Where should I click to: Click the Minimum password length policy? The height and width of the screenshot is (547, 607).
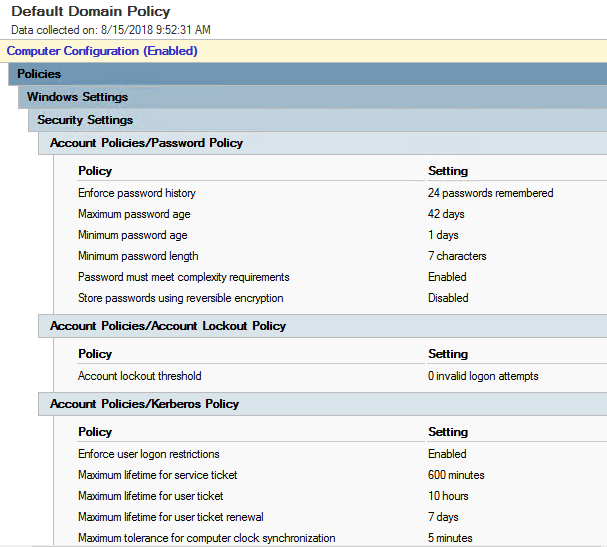(136, 256)
